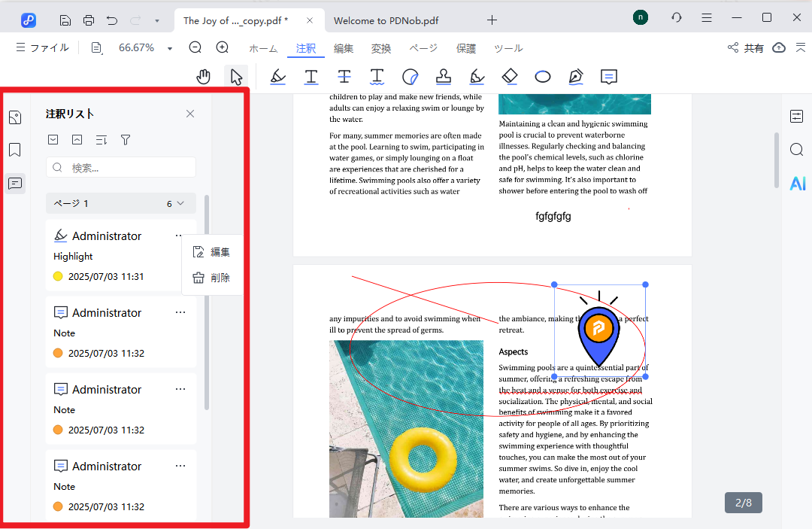
Task: Toggle the annotation list sidebar panel
Action: pos(15,183)
